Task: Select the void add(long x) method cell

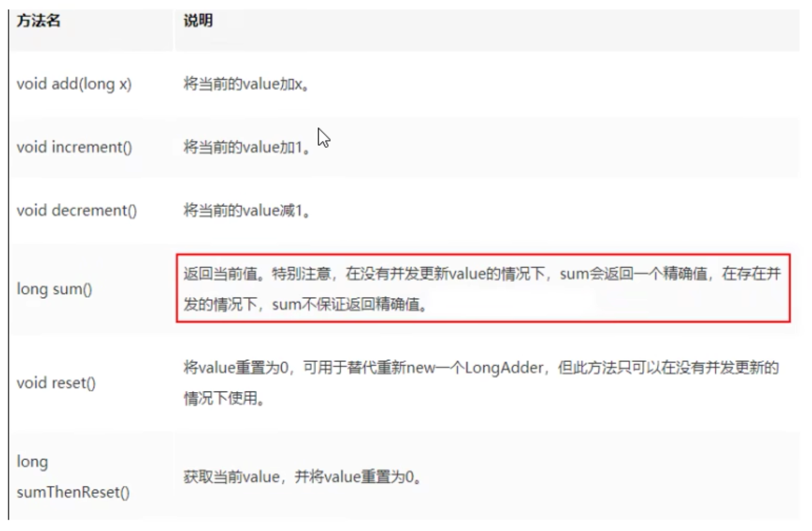Action: click(74, 84)
